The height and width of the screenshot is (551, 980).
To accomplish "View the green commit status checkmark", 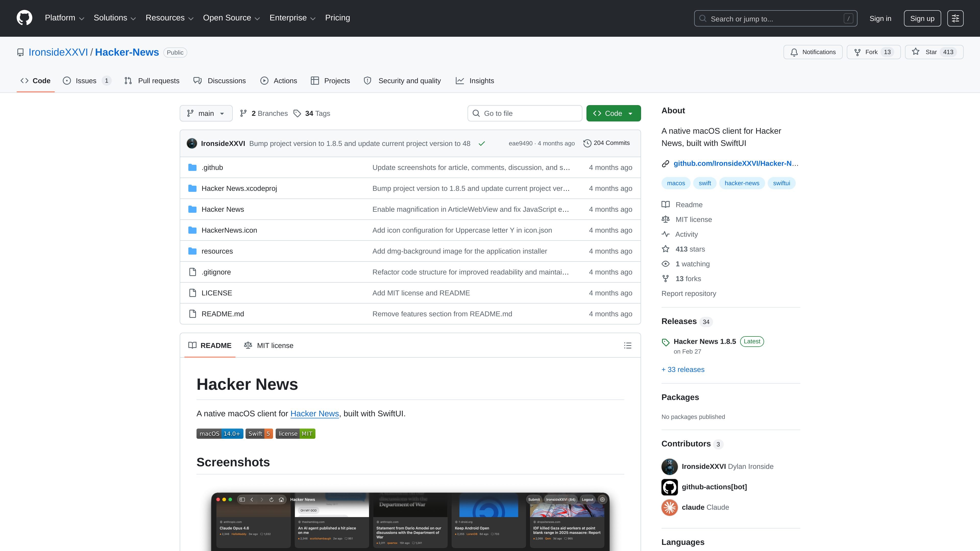I will click(482, 143).
